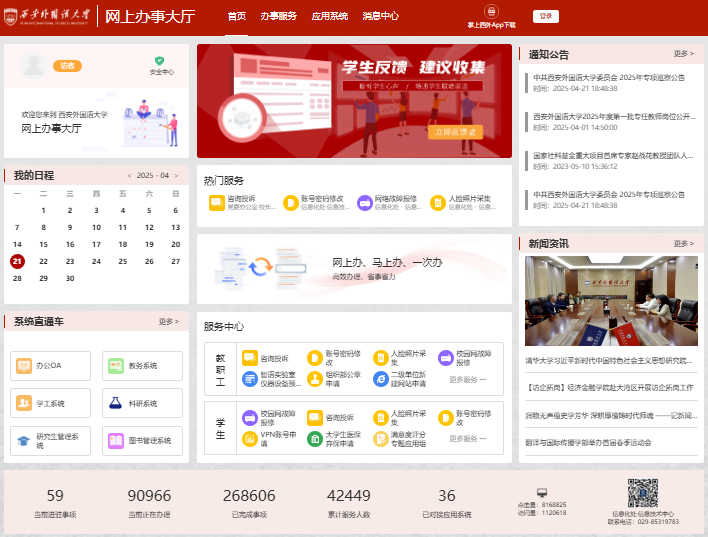This screenshot has width=708, height=537.
Task: Go to previous month in 我的日程
Action: coord(130,176)
